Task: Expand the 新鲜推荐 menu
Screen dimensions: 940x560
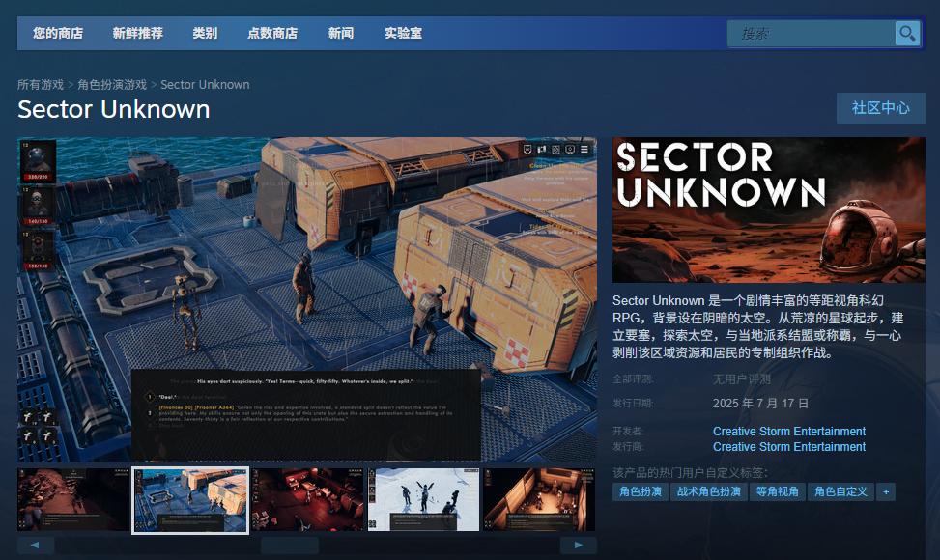Action: [137, 33]
